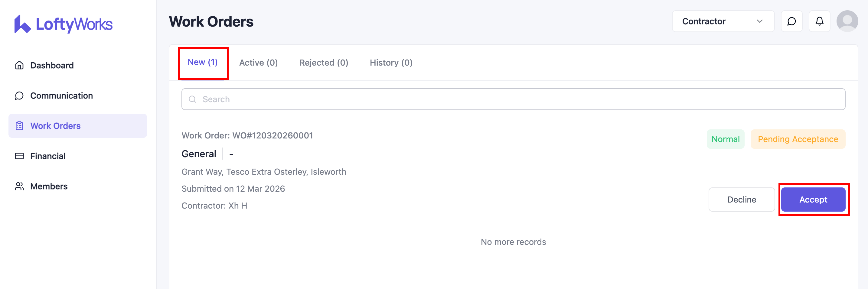This screenshot has width=868, height=289.
Task: Open the user profile avatar
Action: click(x=847, y=21)
